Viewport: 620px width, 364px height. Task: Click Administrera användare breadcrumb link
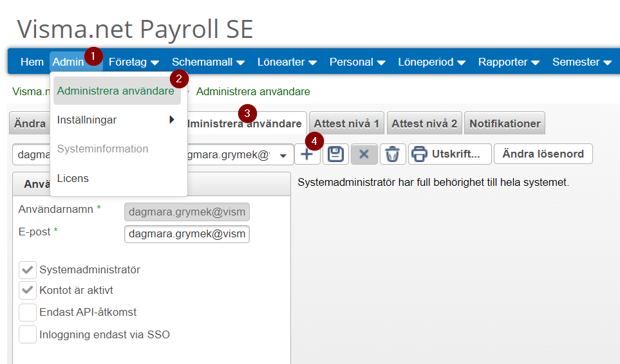pyautogui.click(x=253, y=91)
